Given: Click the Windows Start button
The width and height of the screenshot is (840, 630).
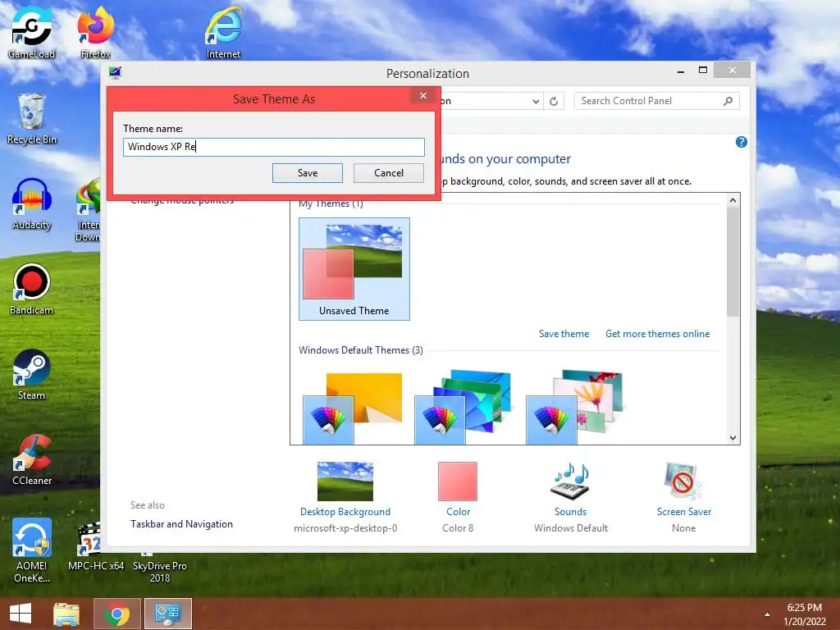Looking at the screenshot, I should pos(21,614).
